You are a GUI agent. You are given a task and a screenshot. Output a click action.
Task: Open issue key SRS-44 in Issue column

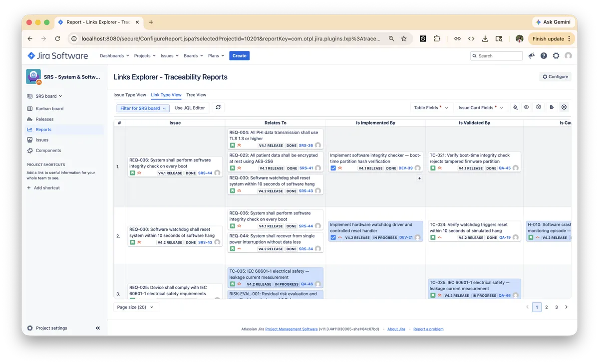[205, 173]
